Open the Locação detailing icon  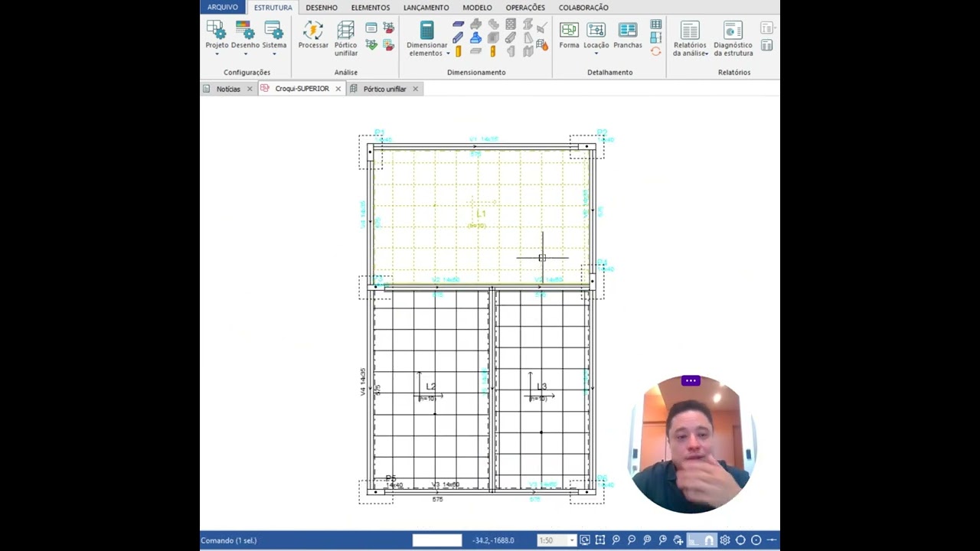pyautogui.click(x=596, y=31)
